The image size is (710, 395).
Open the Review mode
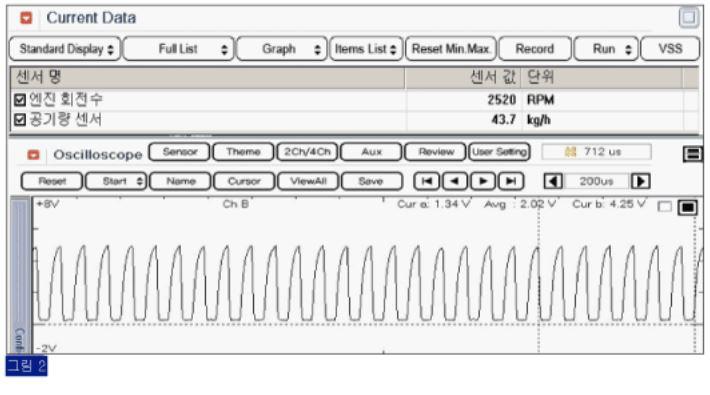435,152
